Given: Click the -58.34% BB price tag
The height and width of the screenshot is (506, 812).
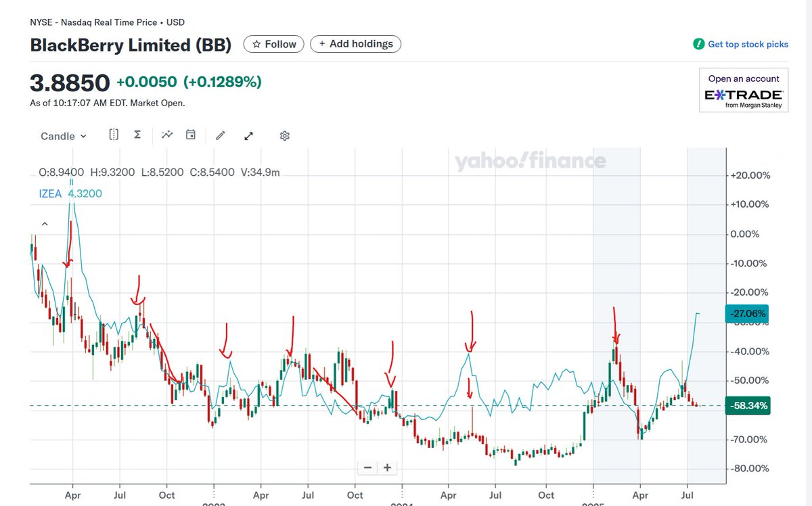Looking at the screenshot, I should point(747,406).
